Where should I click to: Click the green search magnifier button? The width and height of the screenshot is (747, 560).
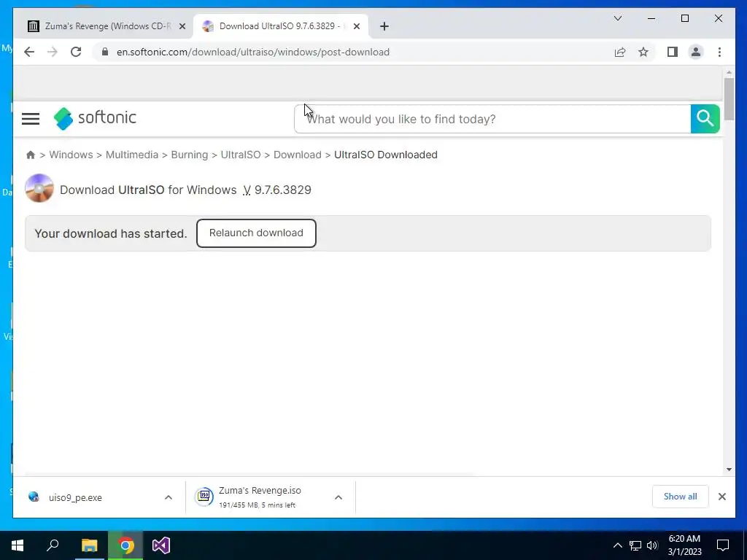[705, 119]
